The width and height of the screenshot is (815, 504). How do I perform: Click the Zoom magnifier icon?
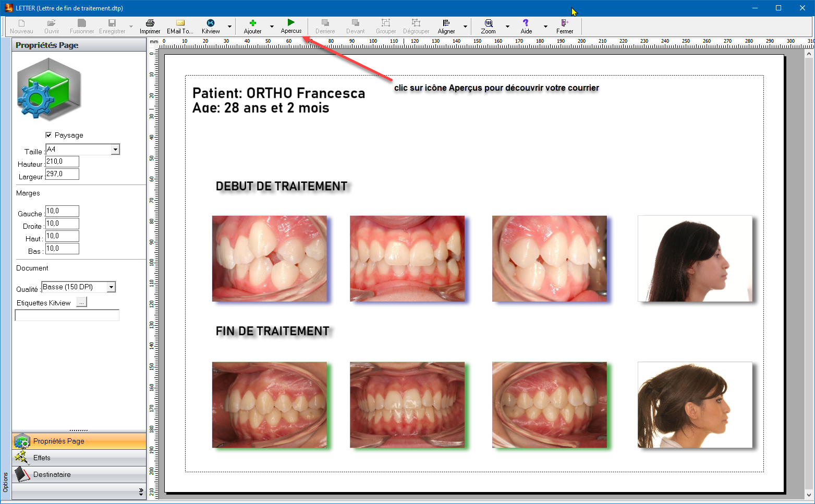tap(489, 23)
